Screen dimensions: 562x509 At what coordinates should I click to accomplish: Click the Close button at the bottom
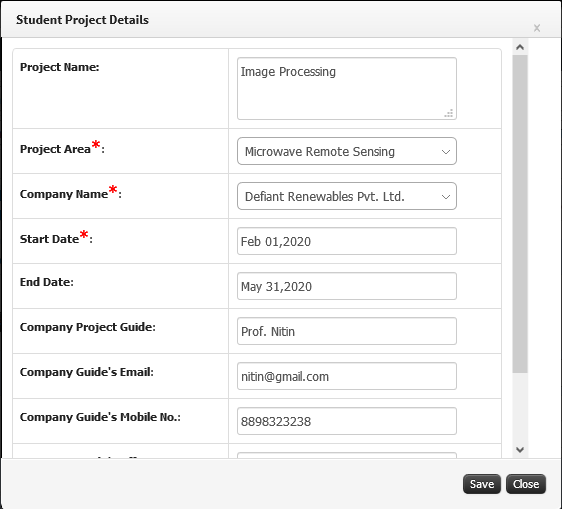526,484
